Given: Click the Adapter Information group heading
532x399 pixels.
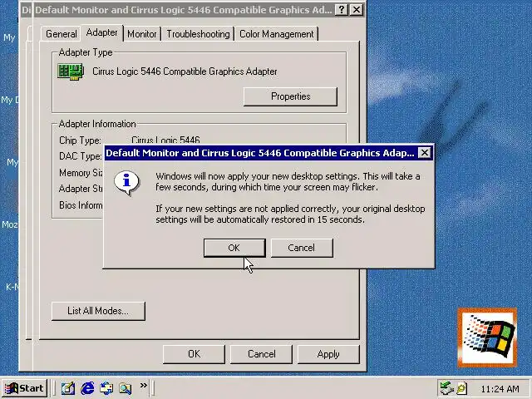Looking at the screenshot, I should pos(97,124).
